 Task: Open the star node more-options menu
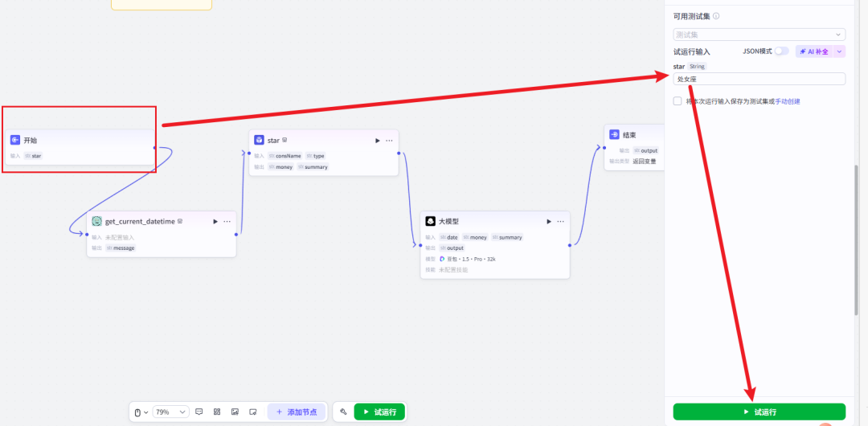tap(389, 141)
